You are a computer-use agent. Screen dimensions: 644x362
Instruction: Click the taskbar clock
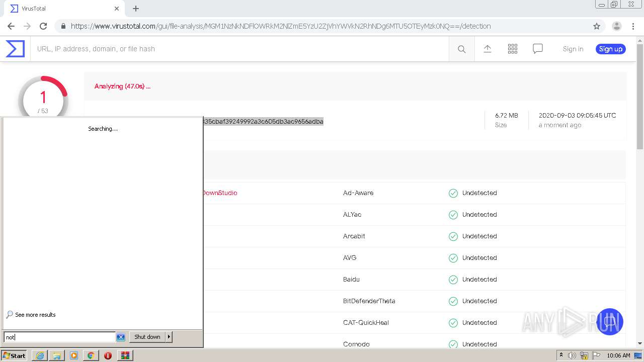click(618, 355)
